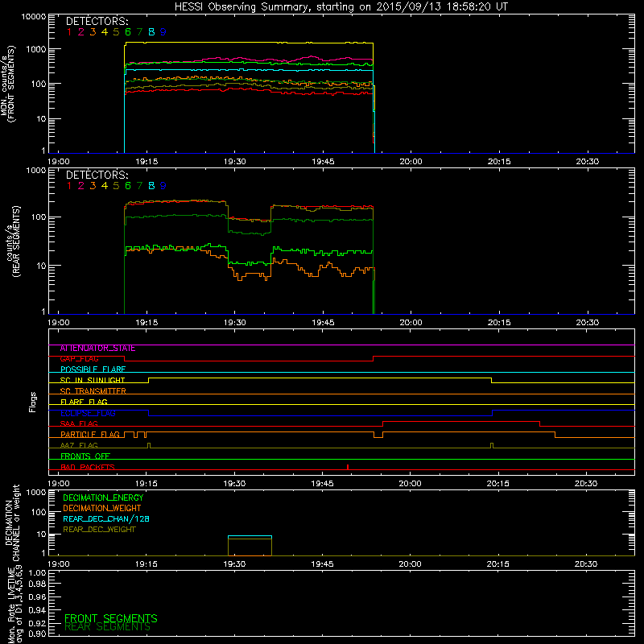Select yellow detector 4 in front segments legend

(x=105, y=31)
